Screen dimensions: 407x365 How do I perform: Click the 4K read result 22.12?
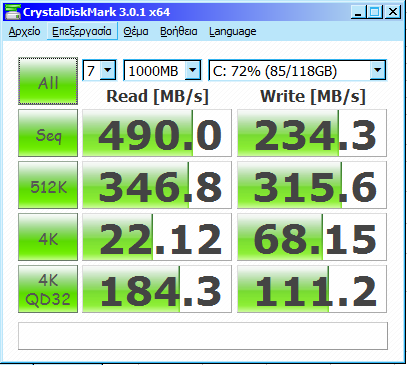click(x=157, y=237)
